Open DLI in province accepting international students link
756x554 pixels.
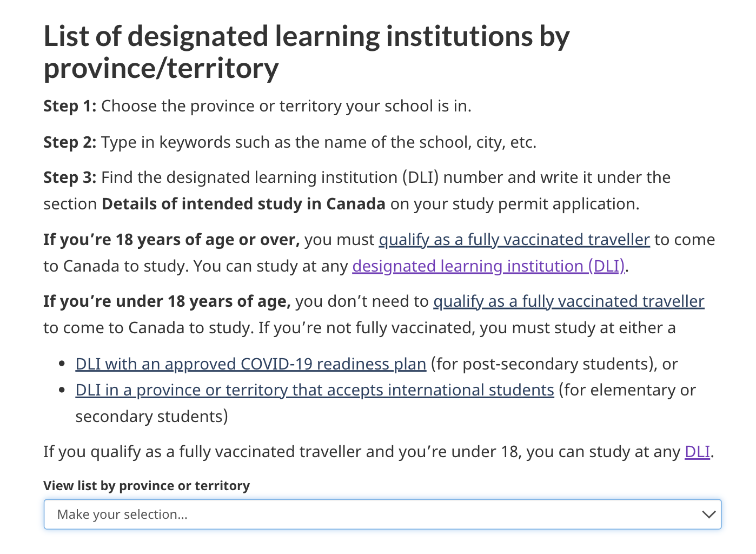tap(315, 390)
